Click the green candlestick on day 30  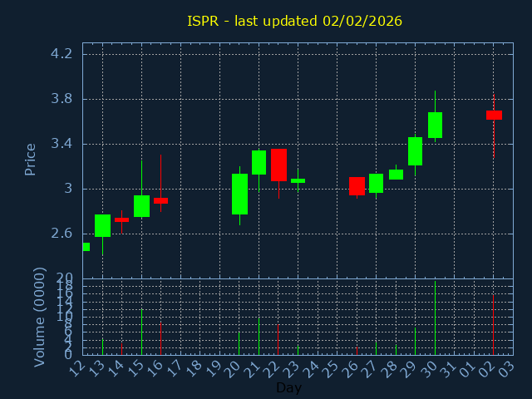(435, 125)
